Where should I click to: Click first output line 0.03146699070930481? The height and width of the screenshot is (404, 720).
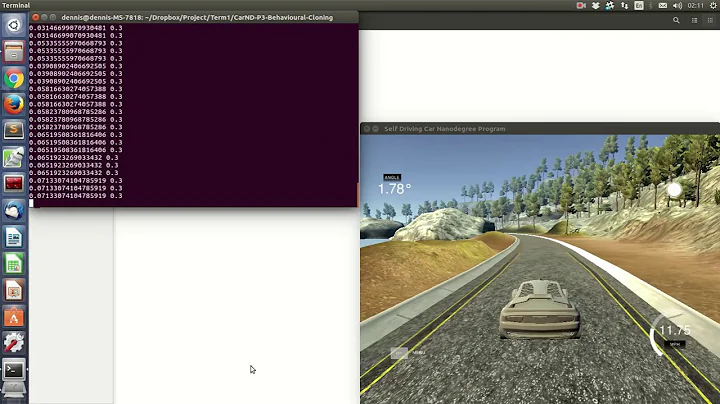(x=68, y=28)
